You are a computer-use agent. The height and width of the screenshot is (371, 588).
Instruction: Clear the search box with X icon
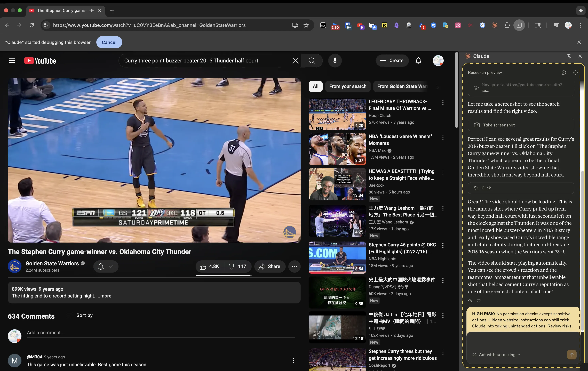click(x=295, y=61)
